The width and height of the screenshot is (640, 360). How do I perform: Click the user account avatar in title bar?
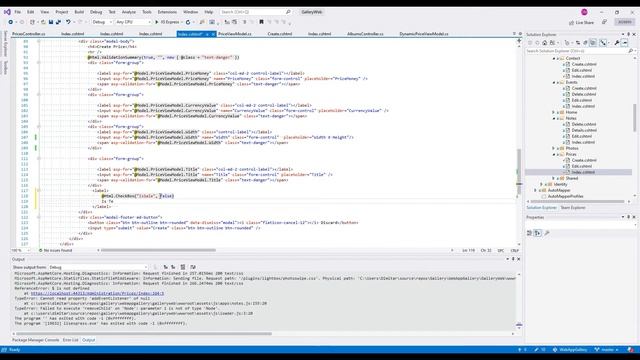pos(584,12)
